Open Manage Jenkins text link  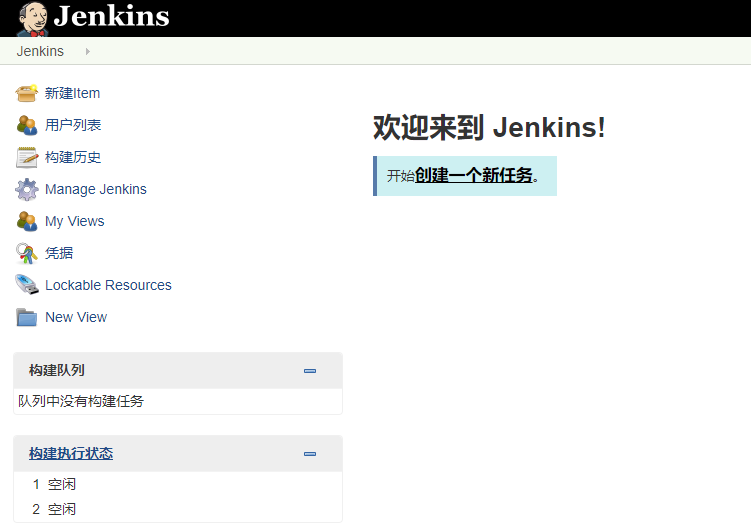(x=96, y=189)
